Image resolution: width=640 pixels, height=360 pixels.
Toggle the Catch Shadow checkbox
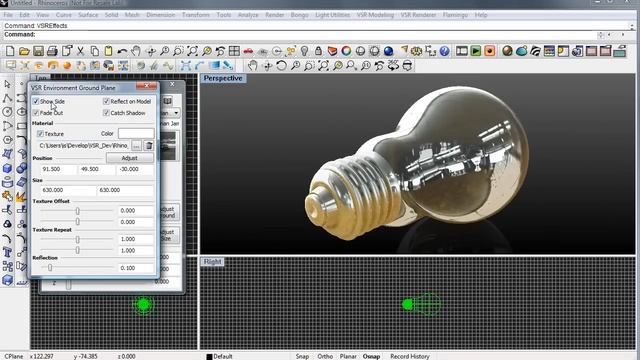[x=106, y=113]
